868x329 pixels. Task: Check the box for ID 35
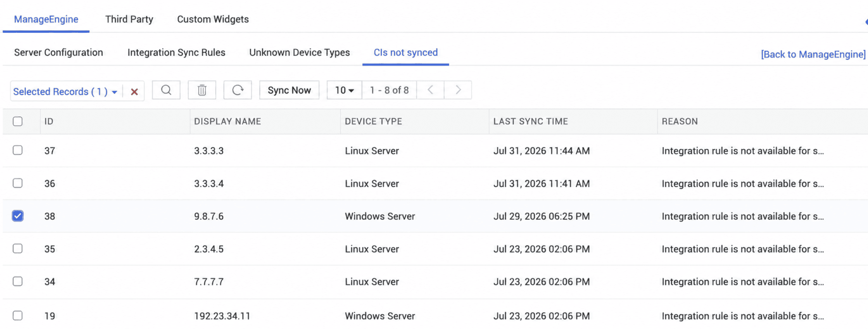click(18, 249)
